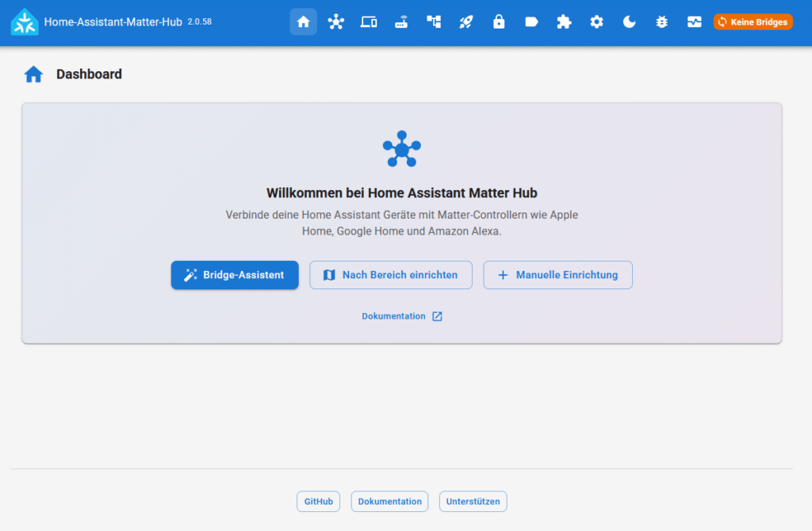
Task: Open the rocket icon in navbar
Action: tap(466, 21)
